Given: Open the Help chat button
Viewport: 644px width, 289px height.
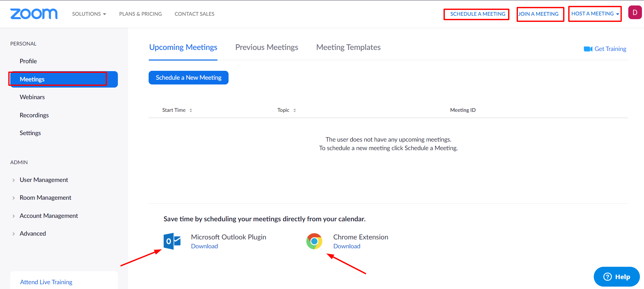Looking at the screenshot, I should [617, 277].
